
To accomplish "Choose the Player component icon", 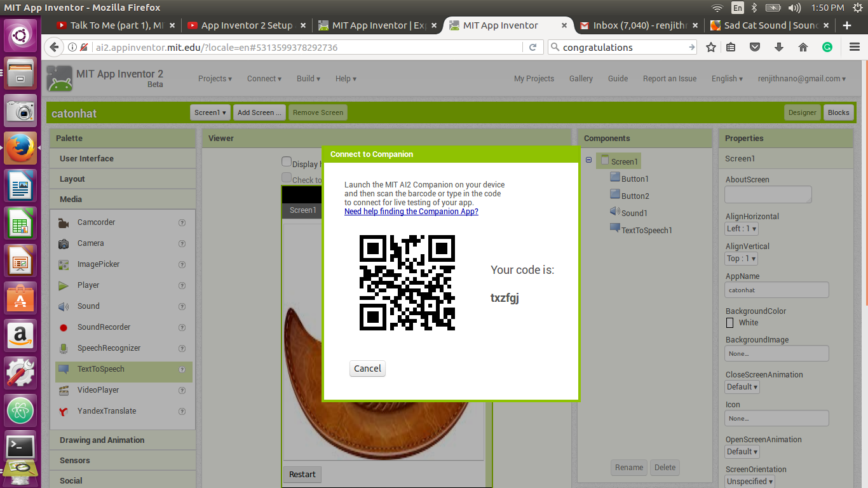I will click(64, 285).
